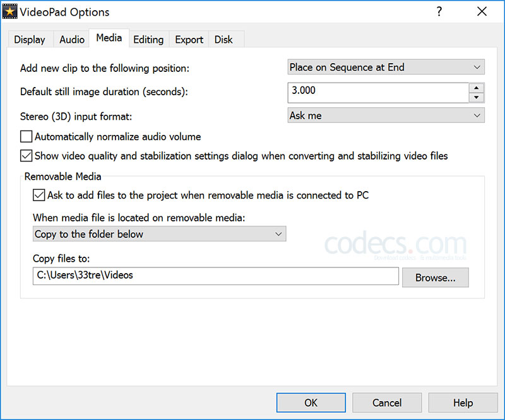The height and width of the screenshot is (420, 505).
Task: Expand the Stereo 3D input format dropdown
Action: [386, 115]
